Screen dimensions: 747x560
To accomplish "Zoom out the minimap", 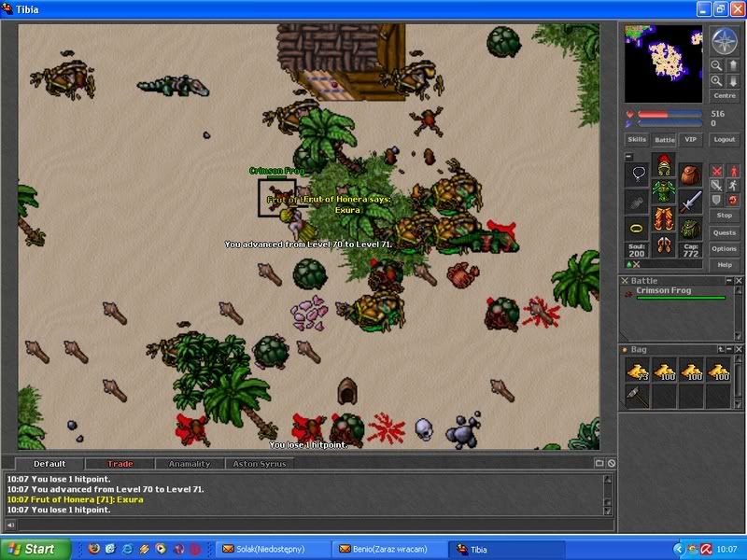I will click(x=716, y=65).
